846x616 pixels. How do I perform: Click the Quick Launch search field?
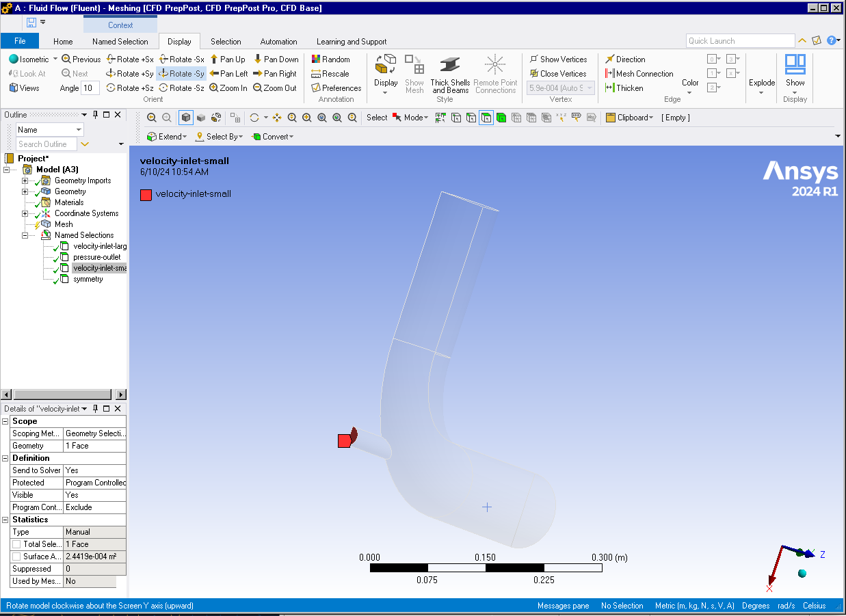[x=739, y=41]
